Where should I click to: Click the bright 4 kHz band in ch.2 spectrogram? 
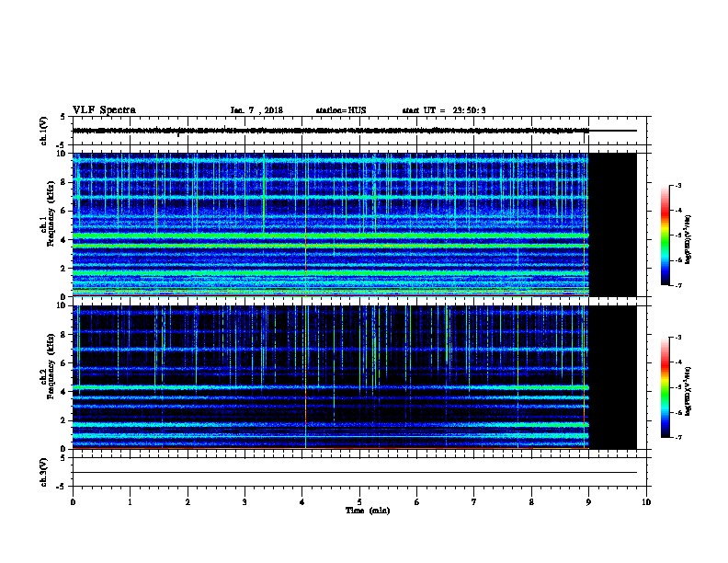[x=331, y=387]
